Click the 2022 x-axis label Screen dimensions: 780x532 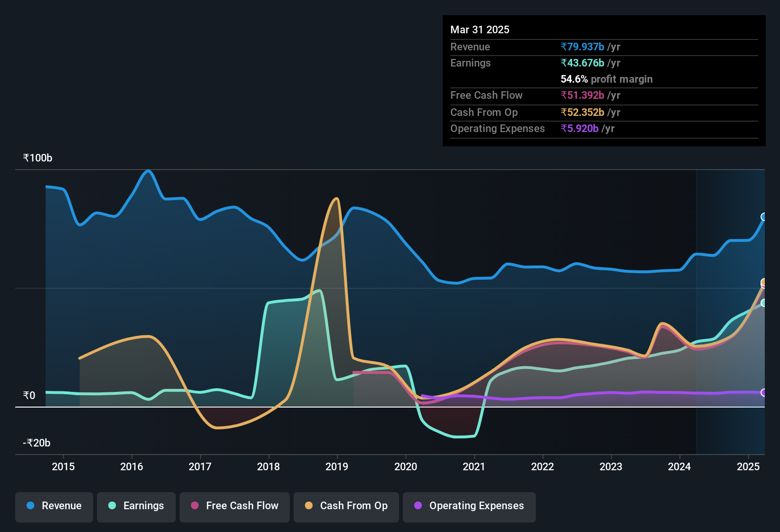(x=542, y=466)
